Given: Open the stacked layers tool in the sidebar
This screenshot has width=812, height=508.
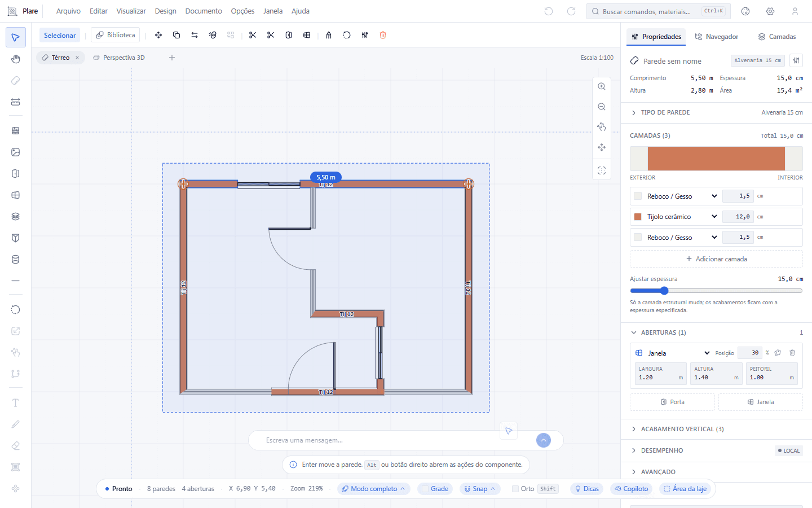Looking at the screenshot, I should (x=16, y=217).
